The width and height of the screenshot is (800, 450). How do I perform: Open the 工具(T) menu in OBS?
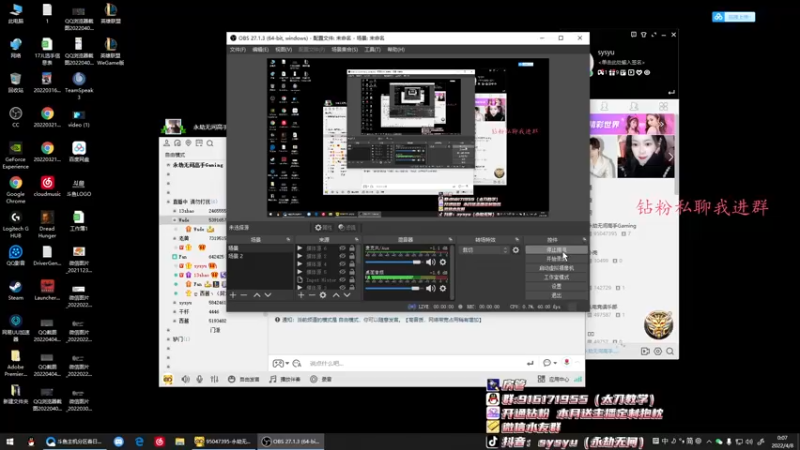(372, 49)
